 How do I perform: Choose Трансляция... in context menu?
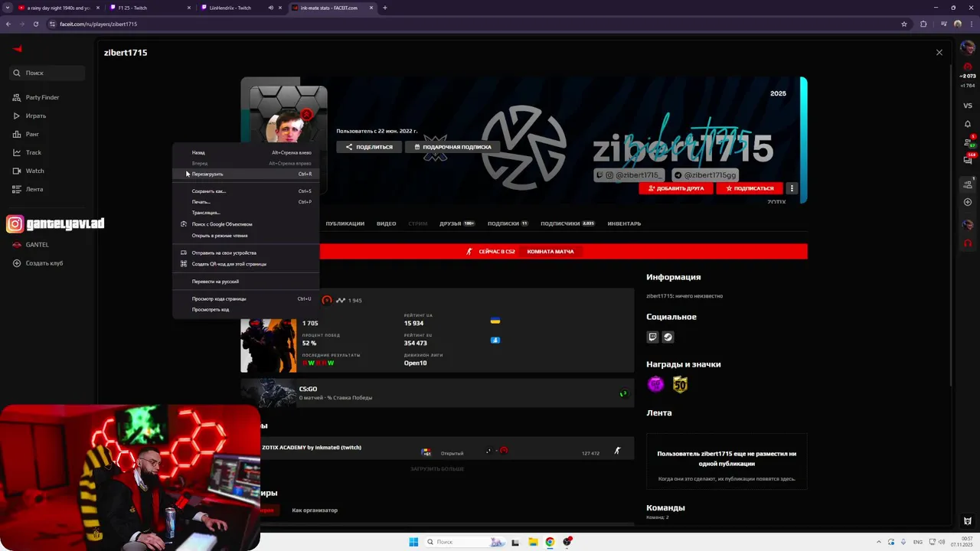tap(245, 213)
